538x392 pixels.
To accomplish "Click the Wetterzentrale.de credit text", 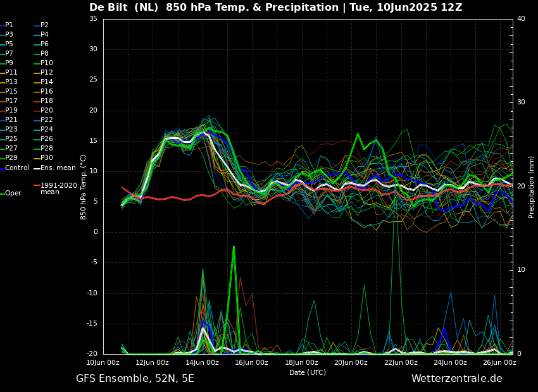I will (x=456, y=379).
